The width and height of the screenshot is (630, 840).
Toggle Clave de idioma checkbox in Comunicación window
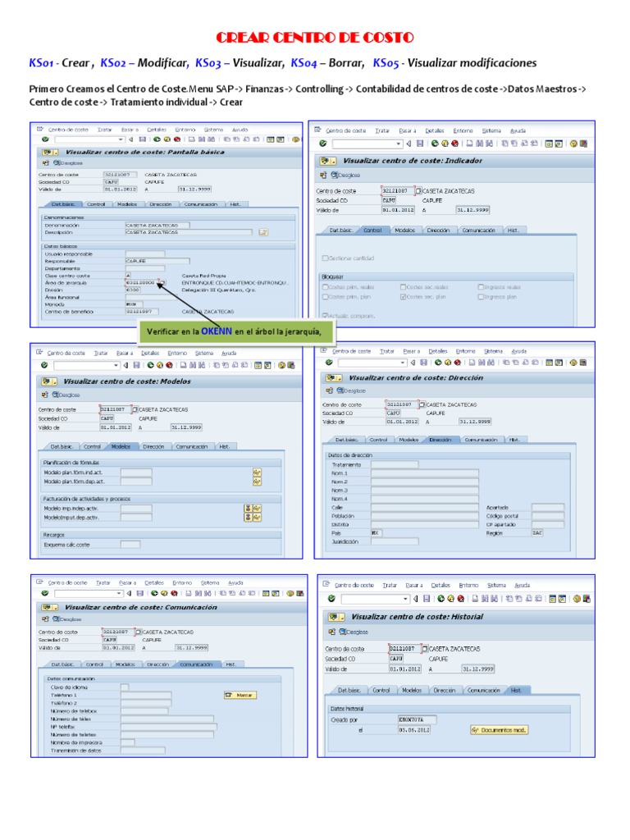tap(125, 687)
